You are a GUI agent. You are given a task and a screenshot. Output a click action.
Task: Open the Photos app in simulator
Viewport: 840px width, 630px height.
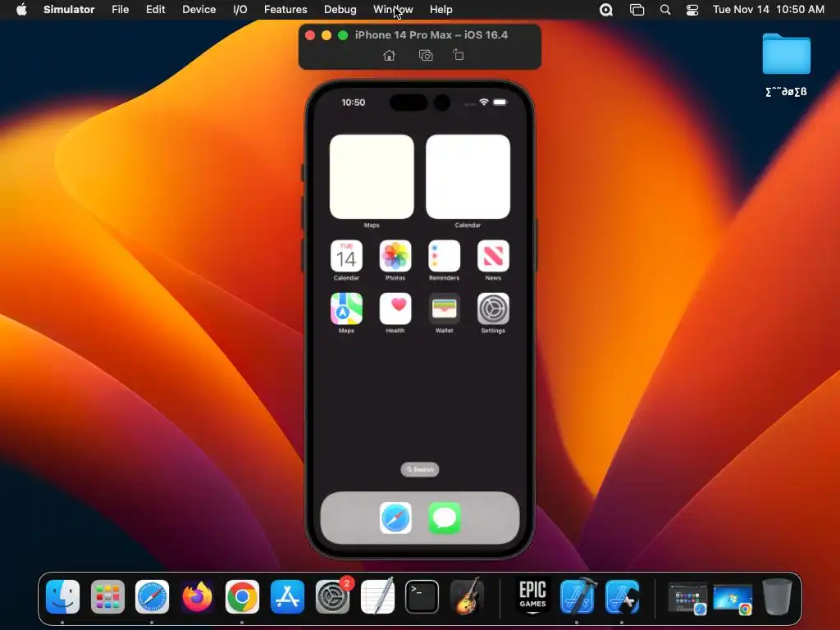395,256
